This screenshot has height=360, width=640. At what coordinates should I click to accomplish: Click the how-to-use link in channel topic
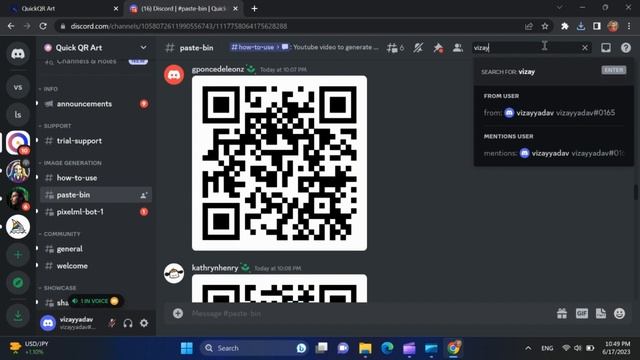253,47
